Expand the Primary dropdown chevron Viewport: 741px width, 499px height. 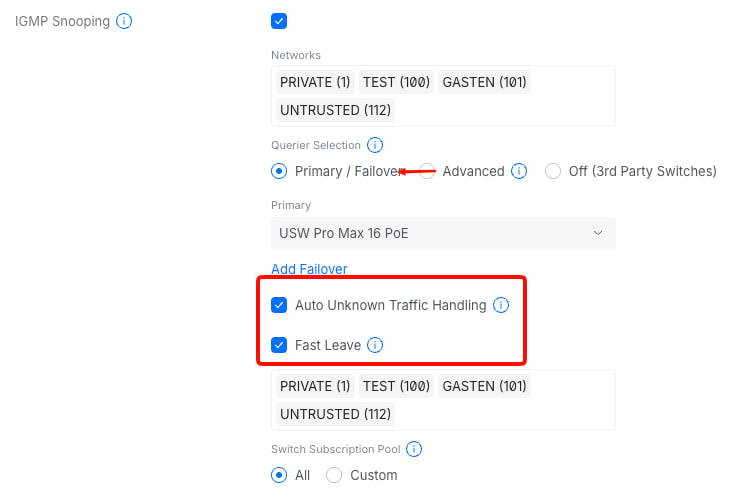point(598,233)
